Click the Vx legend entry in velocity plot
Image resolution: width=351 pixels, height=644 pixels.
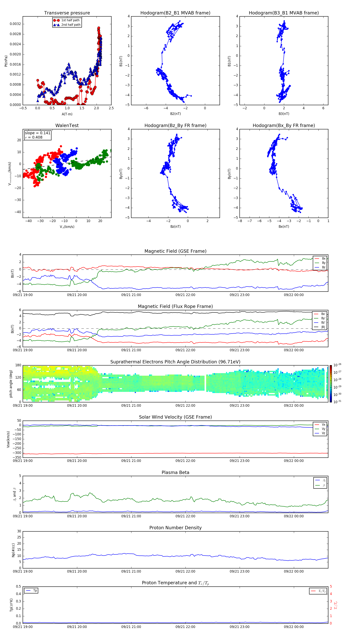[x=320, y=425]
